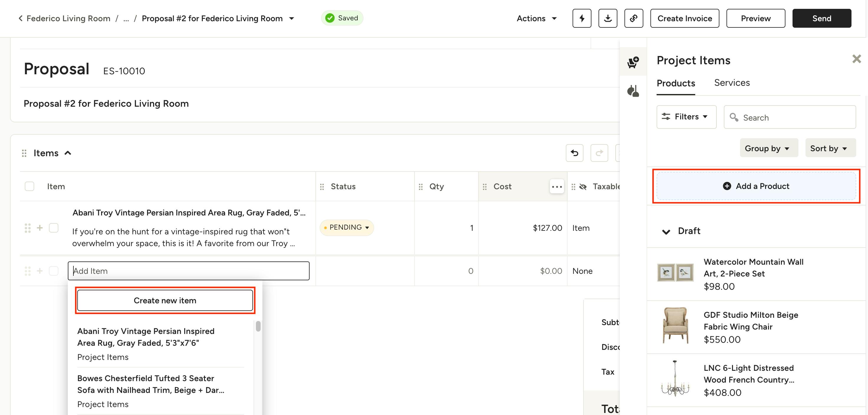This screenshot has width=868, height=415.
Task: Select Bowes Chesterfield Sofa suggestion
Action: [160, 391]
